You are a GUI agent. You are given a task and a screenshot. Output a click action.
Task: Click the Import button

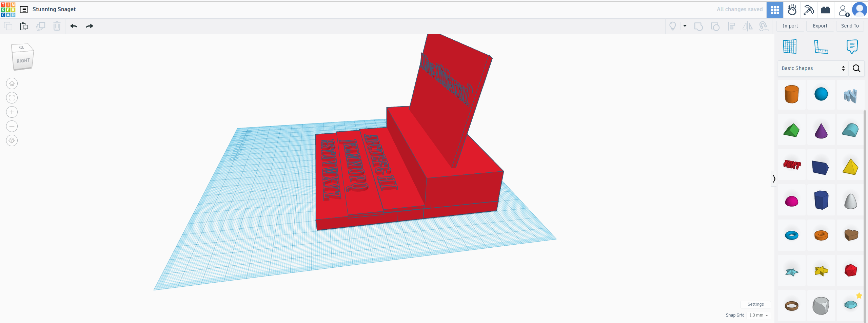pos(790,26)
